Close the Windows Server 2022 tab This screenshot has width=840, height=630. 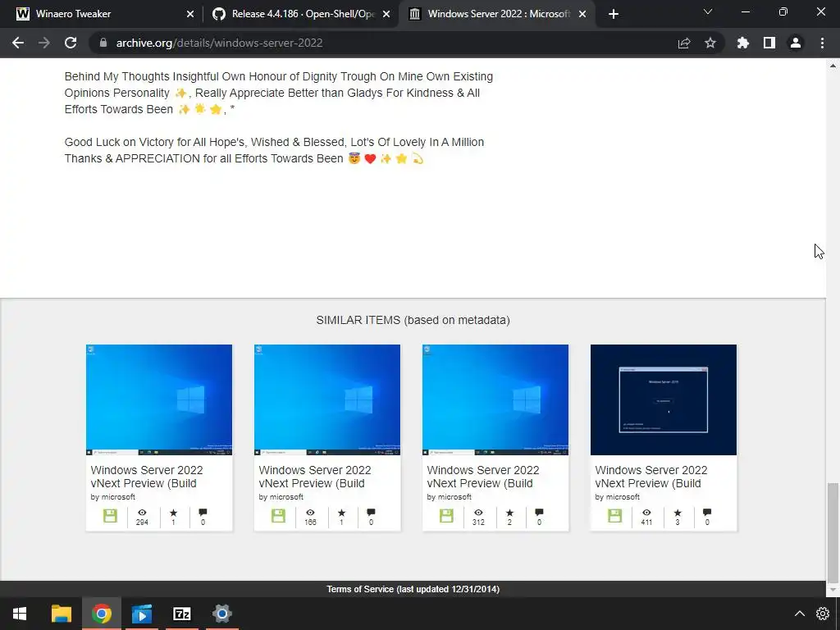582,14
